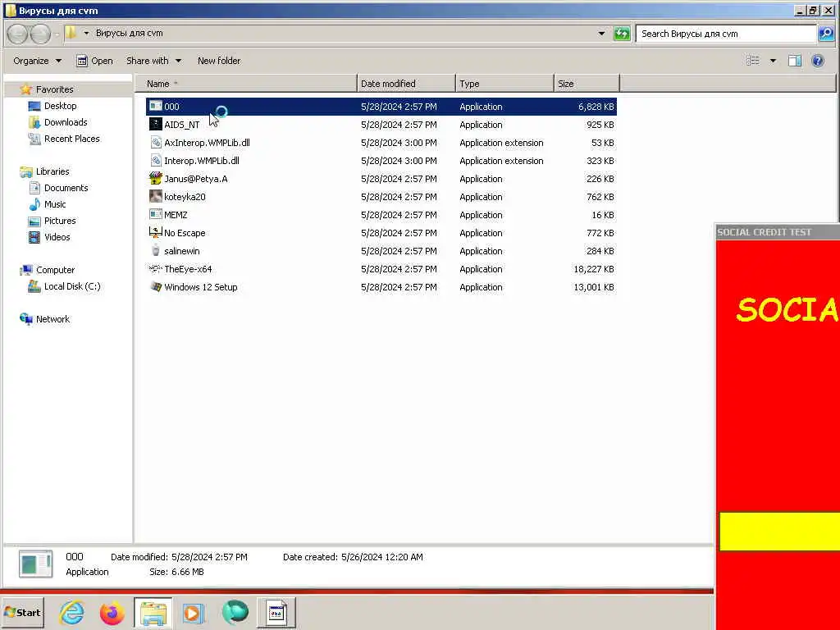Screen dimensions: 840x630
Task: Click the 000 thumbnail in details pane
Action: (x=36, y=564)
